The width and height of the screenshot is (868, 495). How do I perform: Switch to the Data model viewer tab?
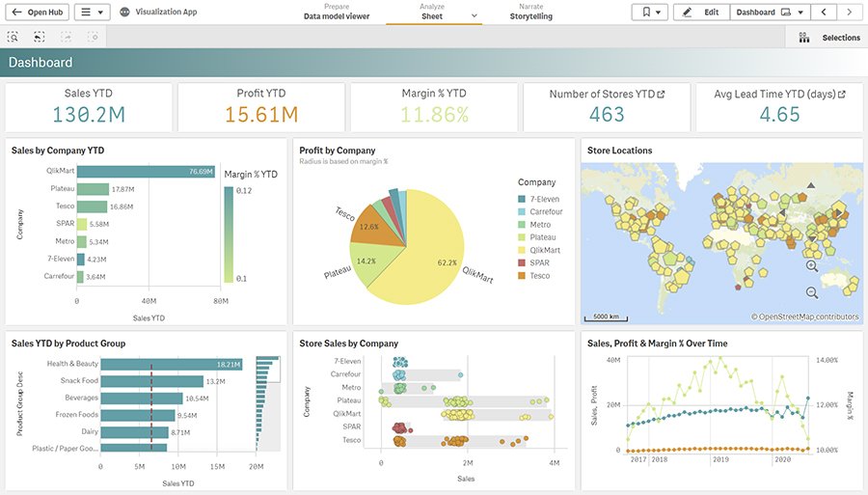click(337, 13)
